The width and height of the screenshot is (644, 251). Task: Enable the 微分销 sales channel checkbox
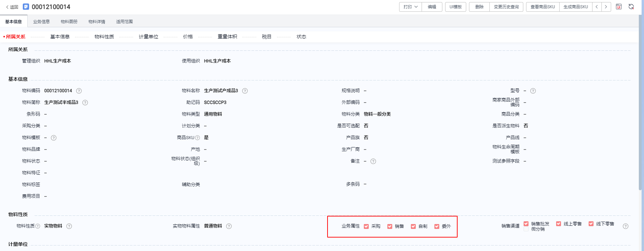[526, 229]
